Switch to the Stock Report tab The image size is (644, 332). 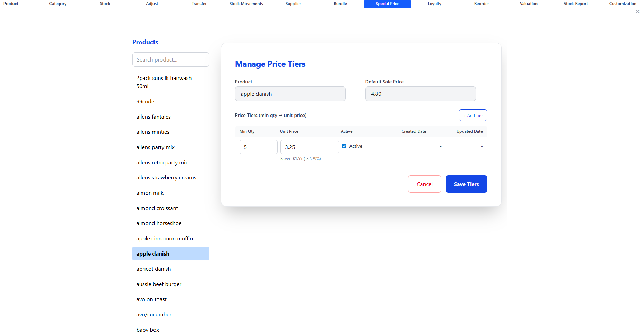576,4
